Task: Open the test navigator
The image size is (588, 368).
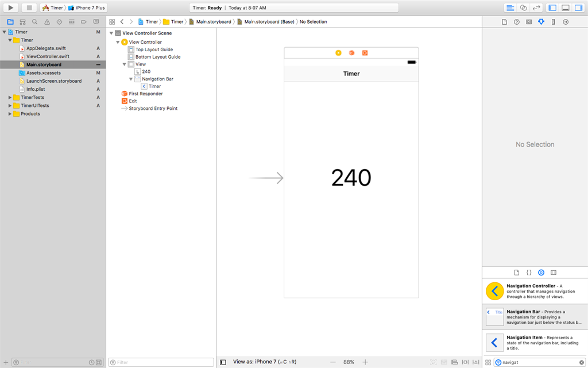Action: (59, 22)
